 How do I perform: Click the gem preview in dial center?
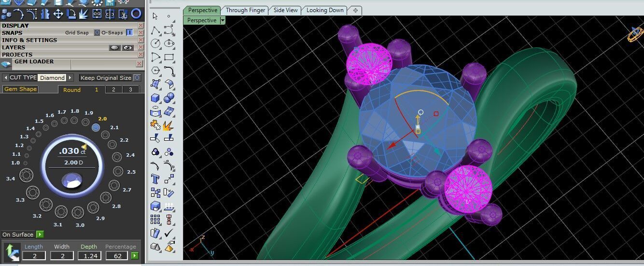(x=72, y=181)
